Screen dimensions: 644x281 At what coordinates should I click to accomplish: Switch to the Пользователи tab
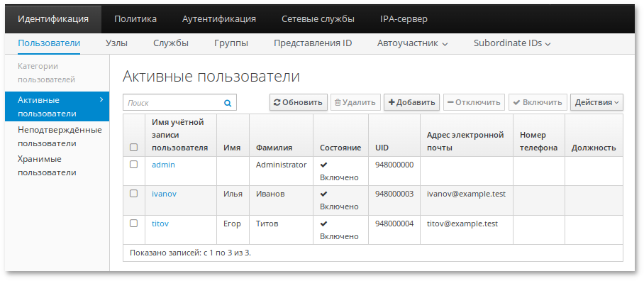pos(49,43)
